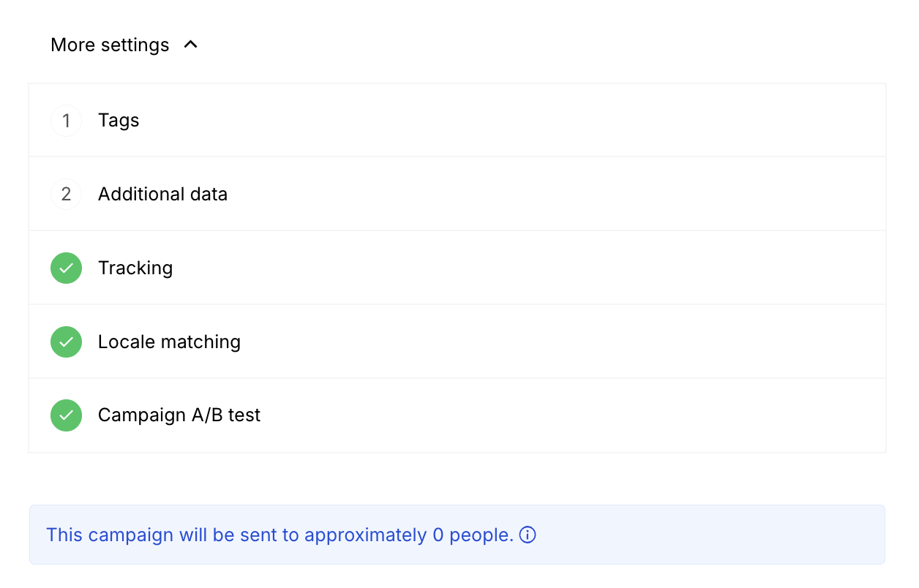The width and height of the screenshot is (919, 588).
Task: Click the More settings heading text
Action: coord(110,45)
